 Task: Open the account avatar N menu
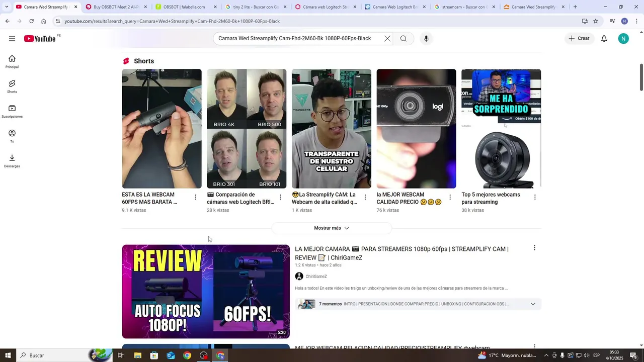[x=623, y=39]
